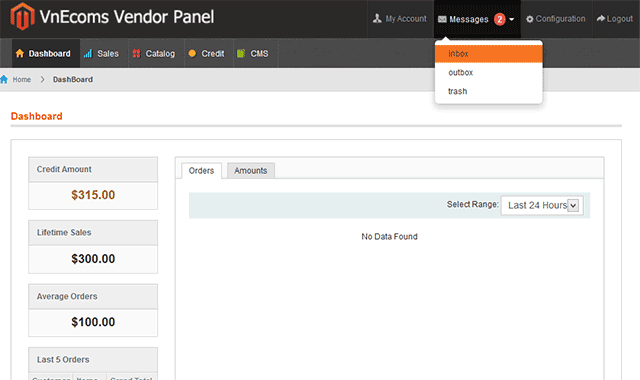The image size is (640, 380).
Task: Click the breadcrumb chevron separator
Action: click(42, 80)
